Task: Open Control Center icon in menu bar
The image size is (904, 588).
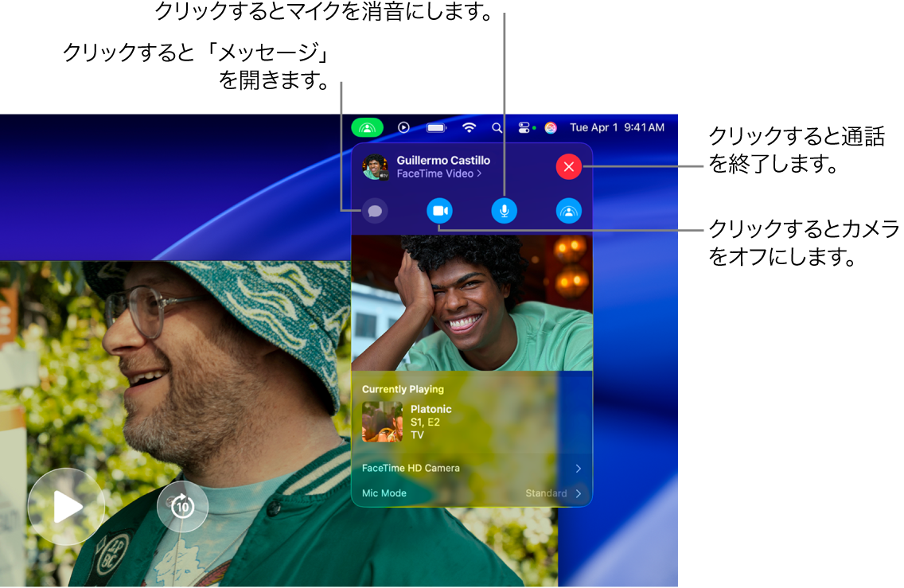Action: coord(526,127)
